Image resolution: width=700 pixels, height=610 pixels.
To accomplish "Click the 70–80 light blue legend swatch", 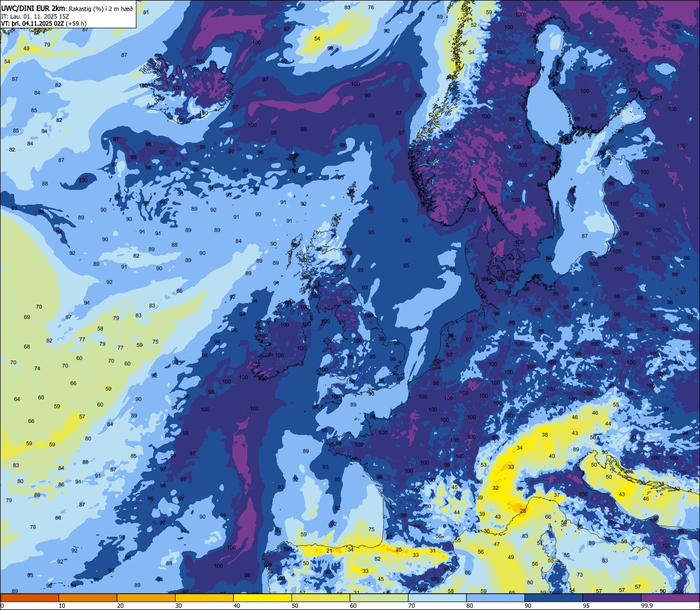I will 437,597.
